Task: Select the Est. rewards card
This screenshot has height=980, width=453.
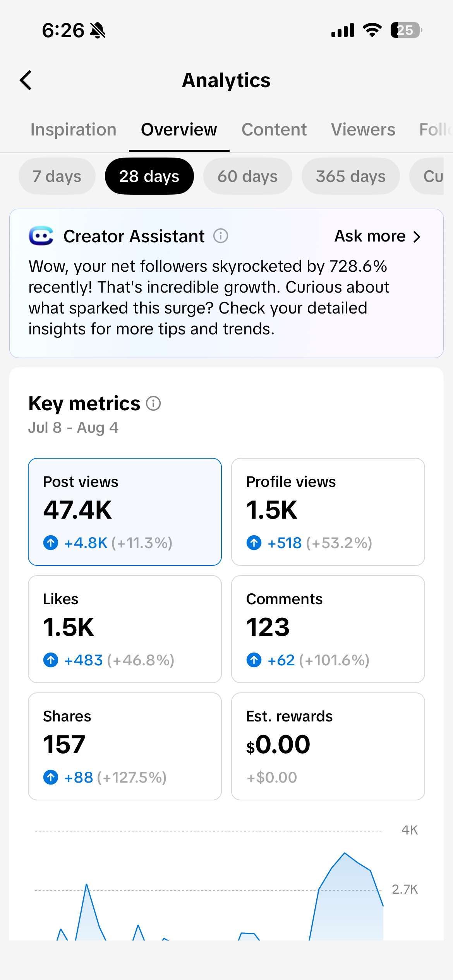Action: pyautogui.click(x=328, y=746)
